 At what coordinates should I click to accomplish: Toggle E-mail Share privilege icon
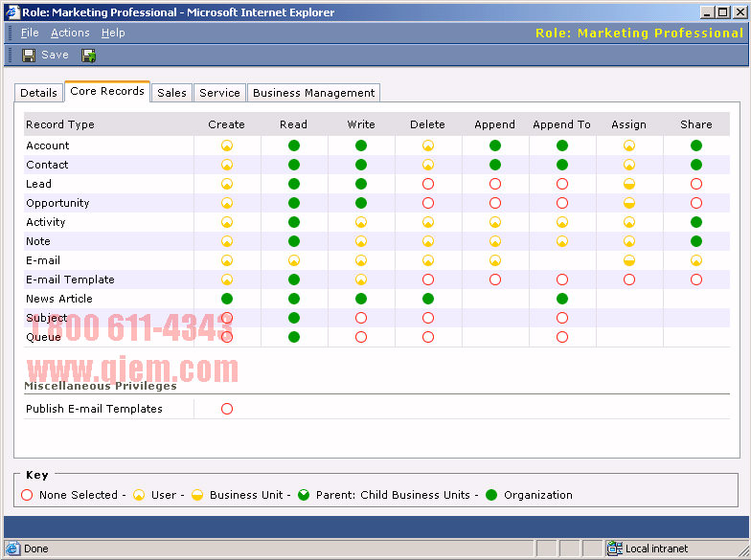pos(696,260)
